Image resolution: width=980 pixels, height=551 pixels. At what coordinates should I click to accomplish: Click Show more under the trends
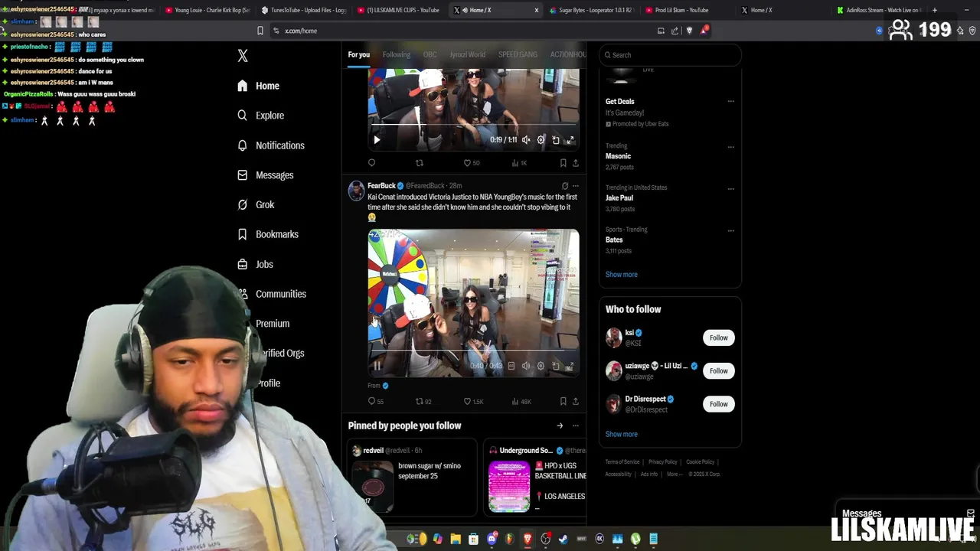point(622,275)
